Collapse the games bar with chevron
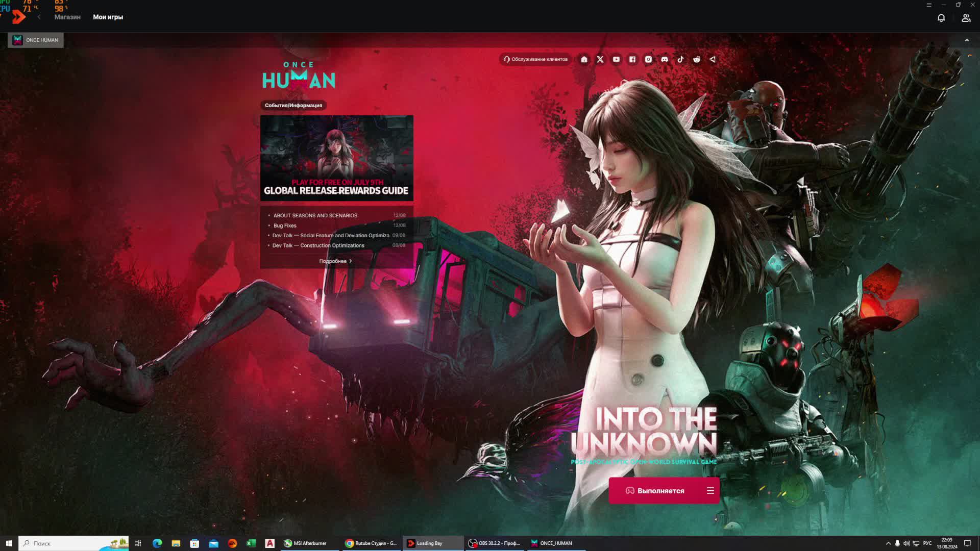 966,40
